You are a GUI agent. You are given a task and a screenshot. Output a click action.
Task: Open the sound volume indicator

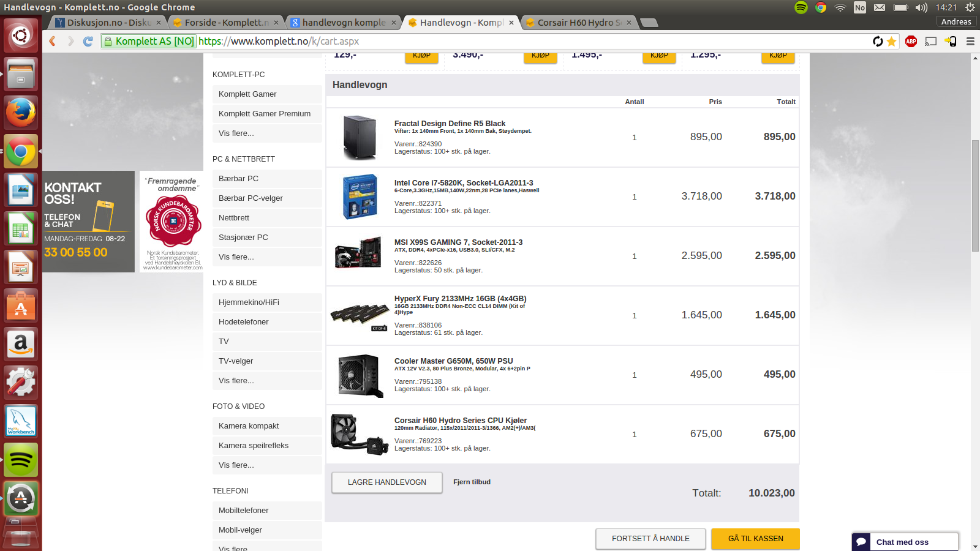coord(921,7)
